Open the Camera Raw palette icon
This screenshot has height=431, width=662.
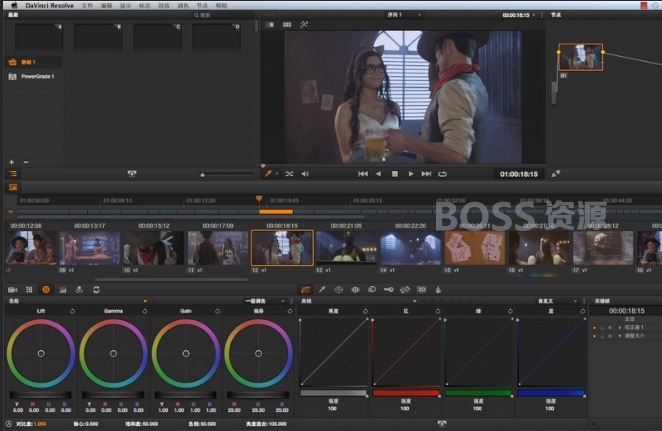[13, 290]
